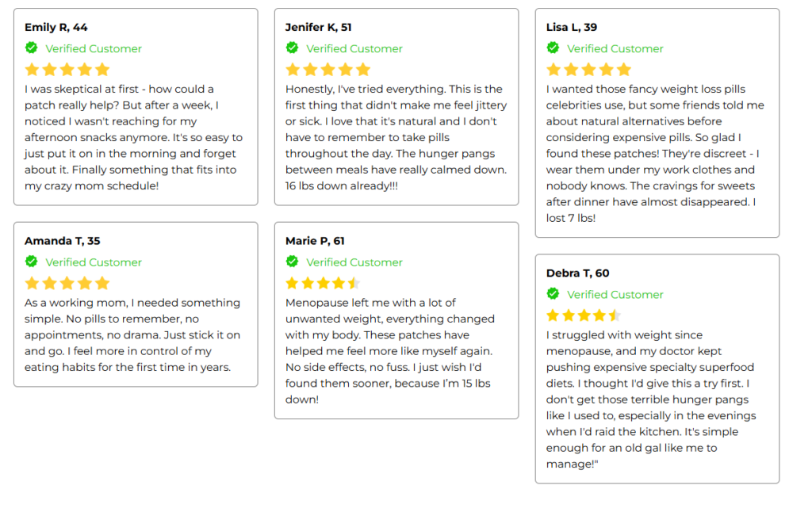Click the verified badge icon for Marie P

293,262
